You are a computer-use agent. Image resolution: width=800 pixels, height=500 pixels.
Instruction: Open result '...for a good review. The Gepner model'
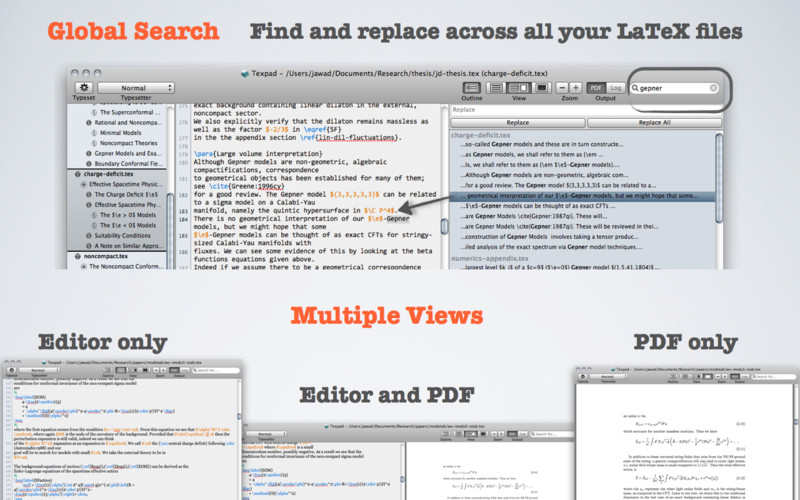[x=558, y=185]
